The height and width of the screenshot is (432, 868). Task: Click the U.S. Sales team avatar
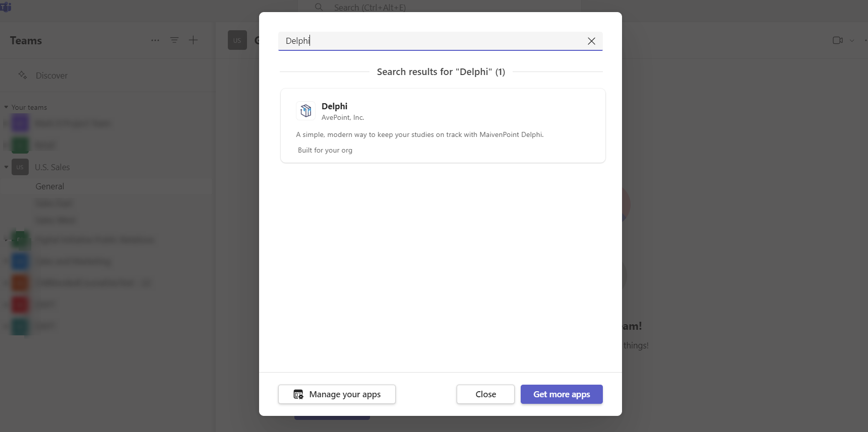click(20, 167)
